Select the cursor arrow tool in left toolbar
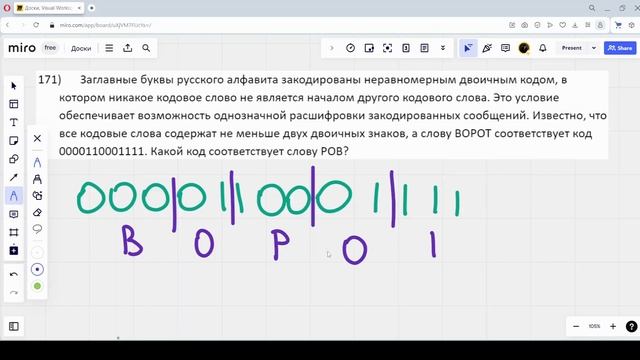The height and width of the screenshot is (360, 640). (14, 86)
